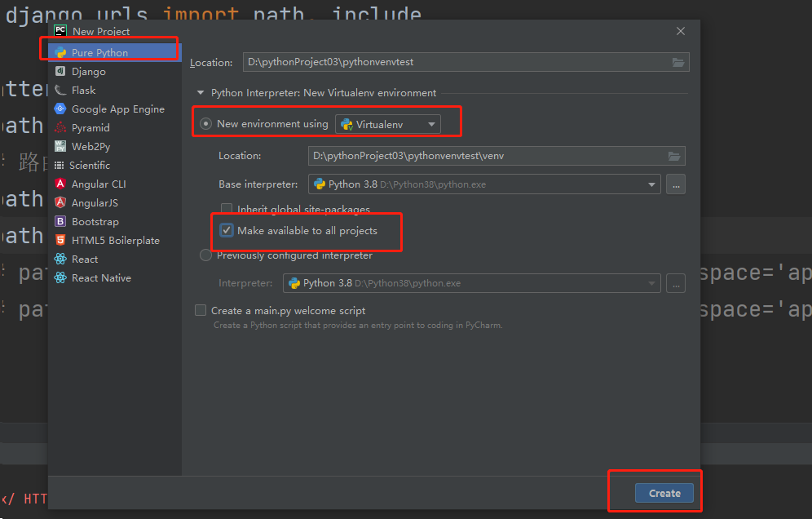The image size is (812, 519).
Task: Select Angular CLI project type
Action: tap(114, 184)
